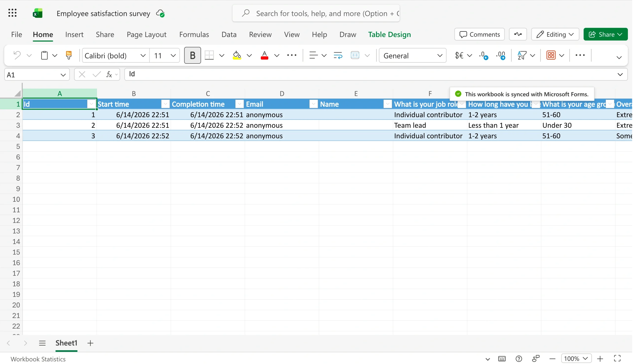The width and height of the screenshot is (633, 364).
Task: Click the currency format icon
Action: point(460,55)
